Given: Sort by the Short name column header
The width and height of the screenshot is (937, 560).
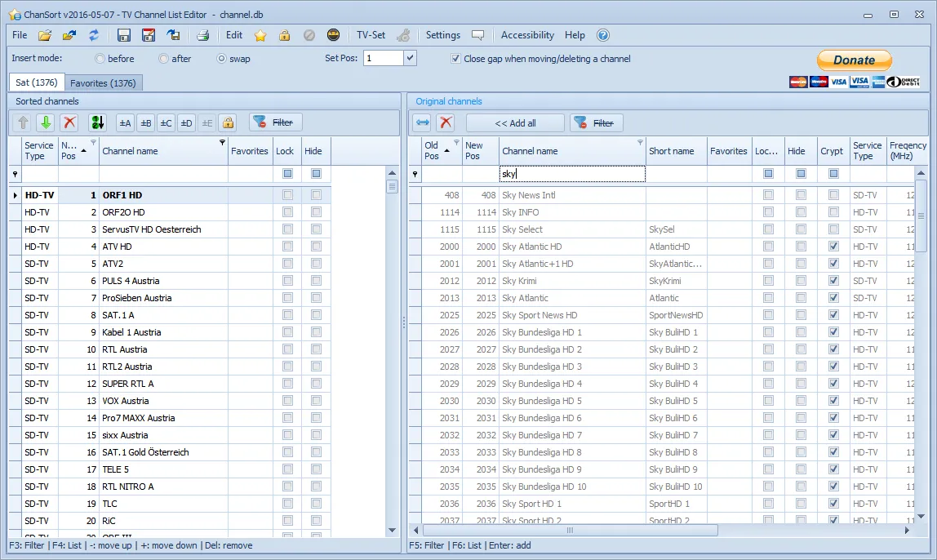Looking at the screenshot, I should pyautogui.click(x=676, y=151).
